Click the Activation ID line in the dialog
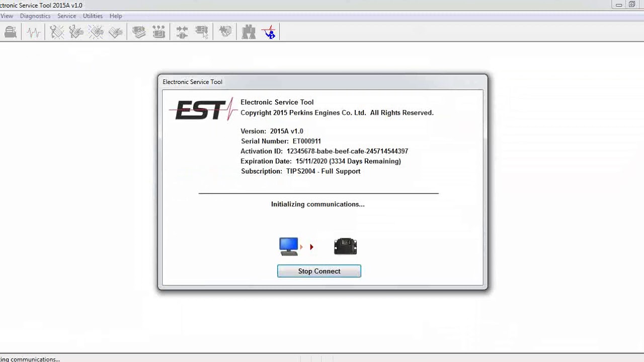The width and height of the screenshot is (644, 362). pos(325,151)
